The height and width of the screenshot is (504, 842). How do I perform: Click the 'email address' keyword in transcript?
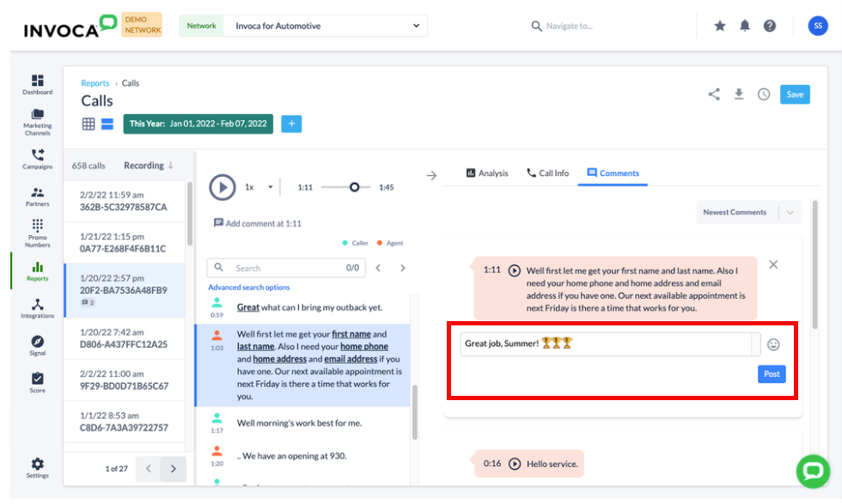pyautogui.click(x=351, y=359)
